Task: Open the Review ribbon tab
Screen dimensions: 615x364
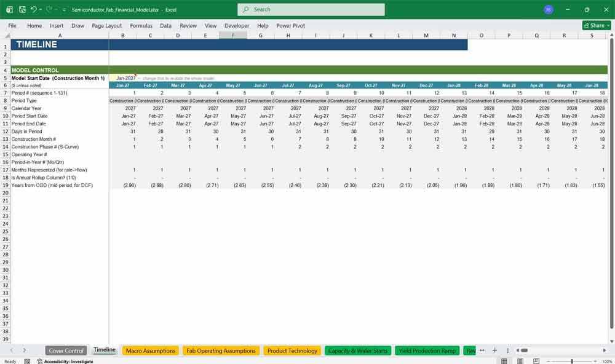Action: coord(188,25)
